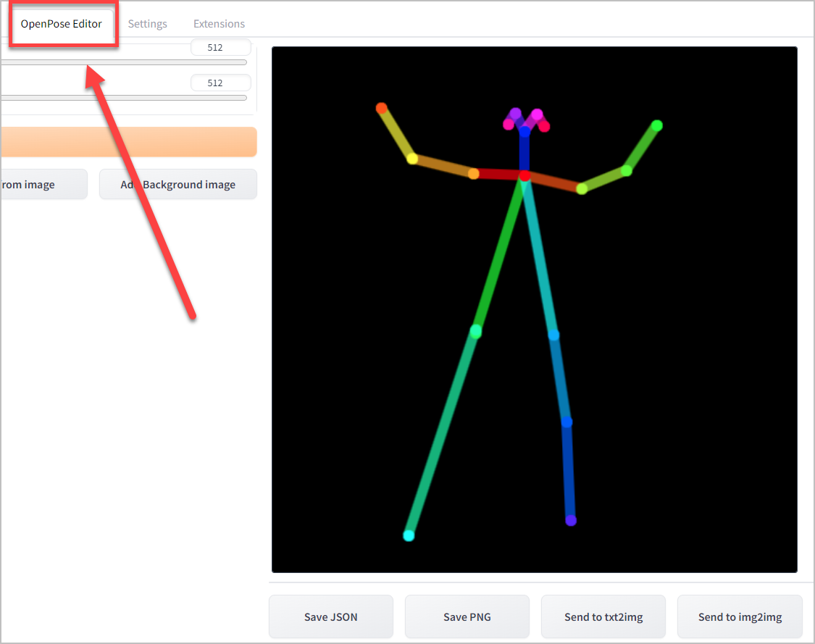This screenshot has height=644, width=815.
Task: Click the Save JSON button
Action: (330, 616)
